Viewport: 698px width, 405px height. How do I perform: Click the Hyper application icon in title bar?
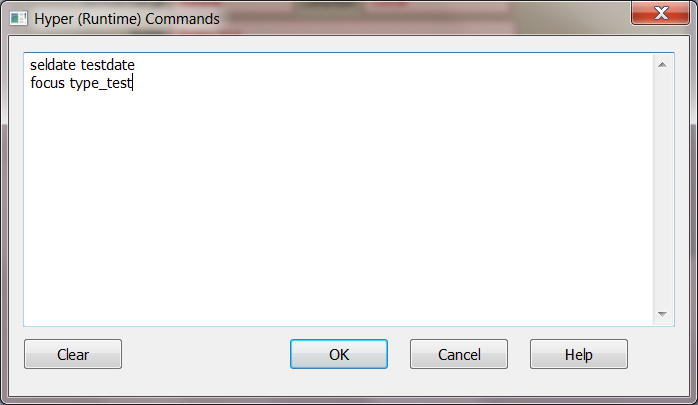[19, 19]
